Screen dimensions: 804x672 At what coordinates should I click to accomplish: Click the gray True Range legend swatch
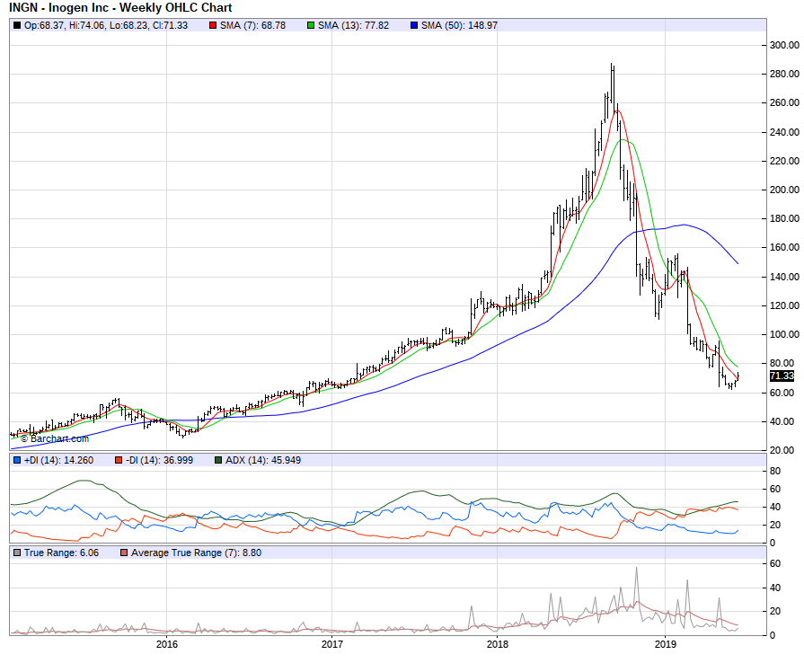[x=17, y=553]
